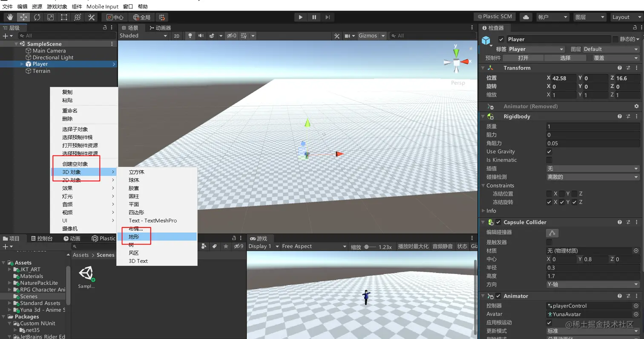Toggle scene audio speaker icon

[x=201, y=36]
